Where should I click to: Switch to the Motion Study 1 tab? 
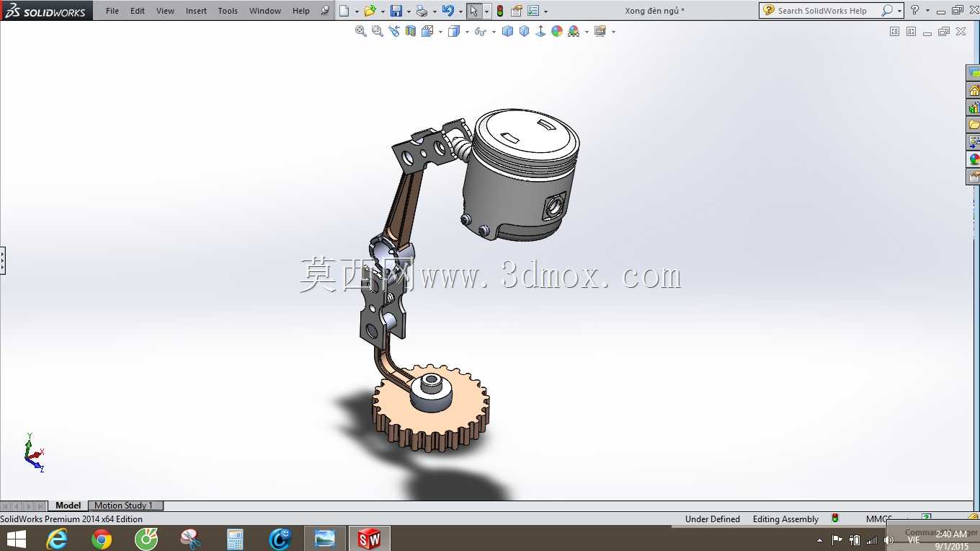point(124,506)
